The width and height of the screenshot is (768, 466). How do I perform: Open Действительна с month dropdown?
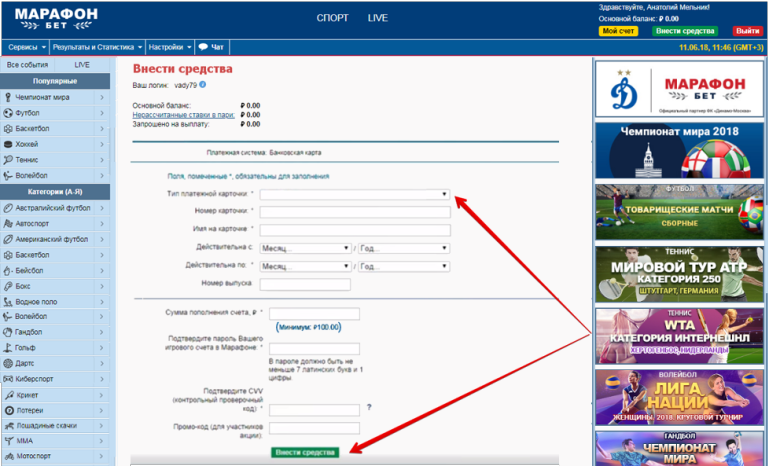(305, 248)
